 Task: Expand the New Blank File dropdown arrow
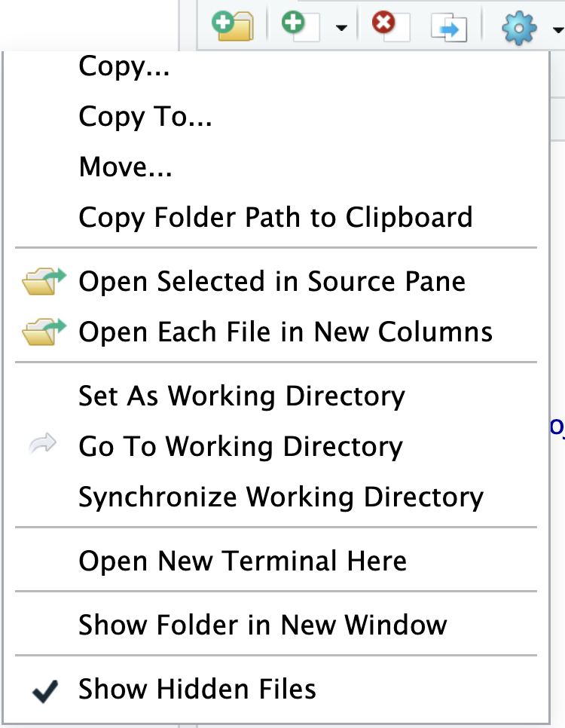[x=341, y=29]
